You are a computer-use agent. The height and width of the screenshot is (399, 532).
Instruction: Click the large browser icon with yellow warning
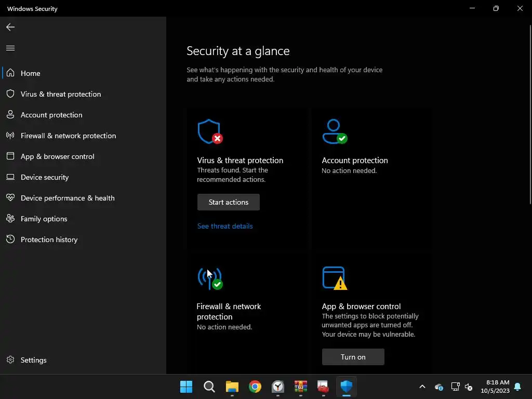(335, 278)
